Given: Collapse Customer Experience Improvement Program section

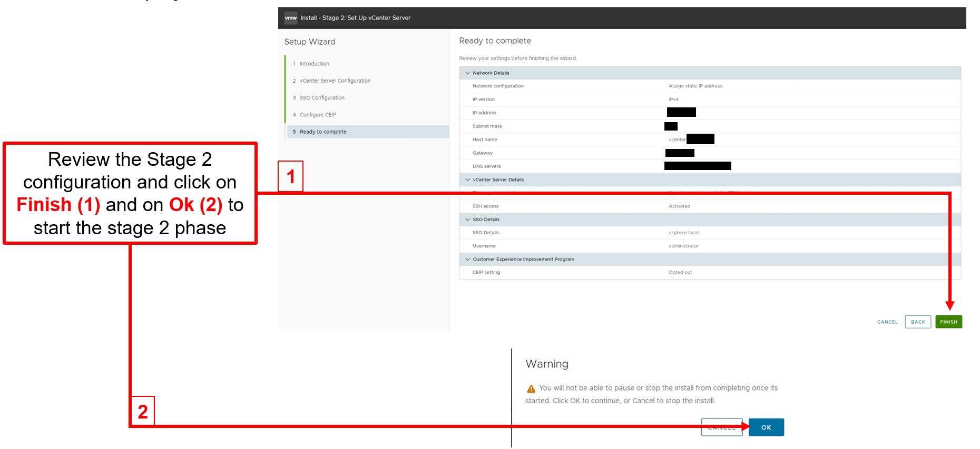Looking at the screenshot, I should point(467,260).
